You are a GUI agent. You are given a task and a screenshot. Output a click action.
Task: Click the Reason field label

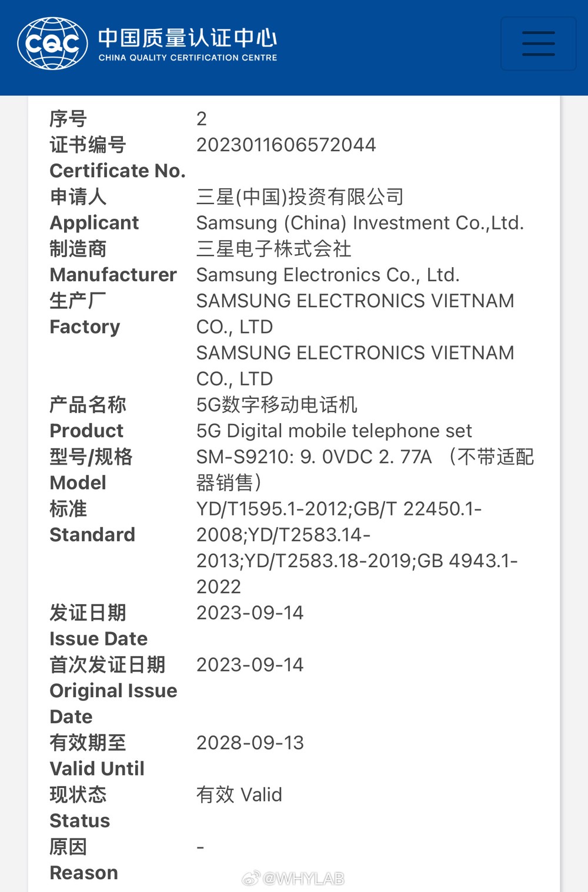pyautogui.click(x=83, y=873)
